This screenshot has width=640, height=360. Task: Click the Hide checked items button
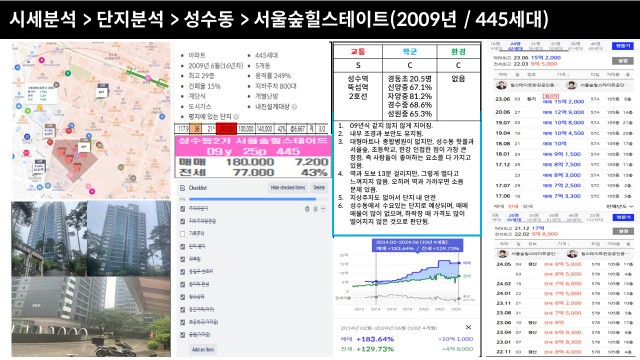point(288,188)
